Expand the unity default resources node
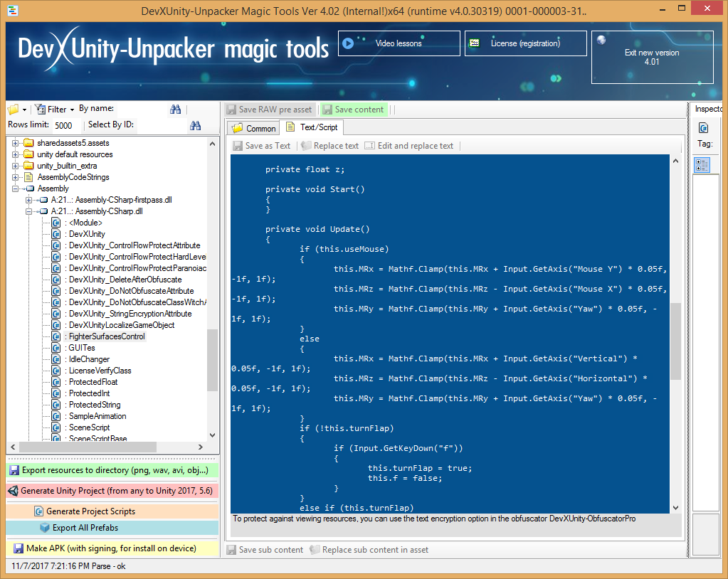 (16, 154)
